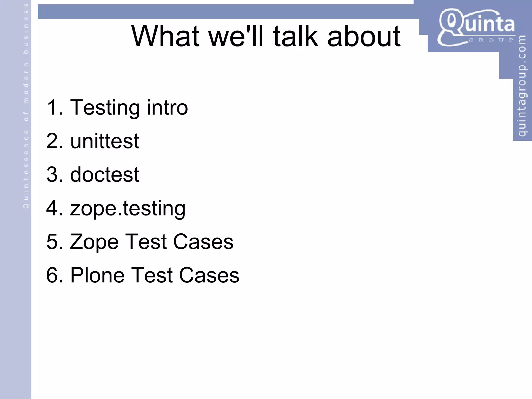Click the number '1.' list marker

55,107
